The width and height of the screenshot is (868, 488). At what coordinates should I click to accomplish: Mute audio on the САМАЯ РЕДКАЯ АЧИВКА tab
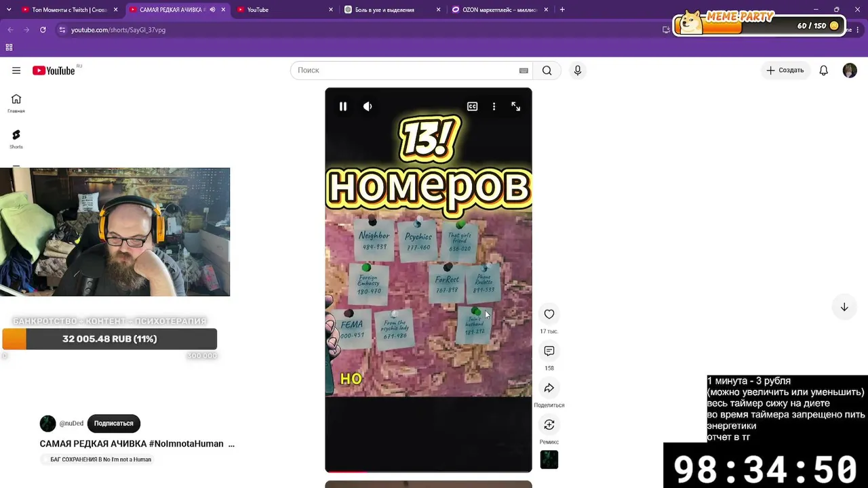[x=212, y=9]
